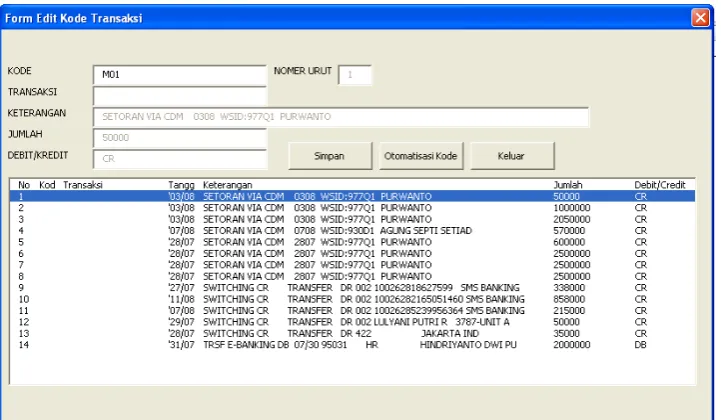This screenshot has height=420, width=721.
Task: Select row 12 LULYANI PUTRI R
Action: [x=352, y=322]
